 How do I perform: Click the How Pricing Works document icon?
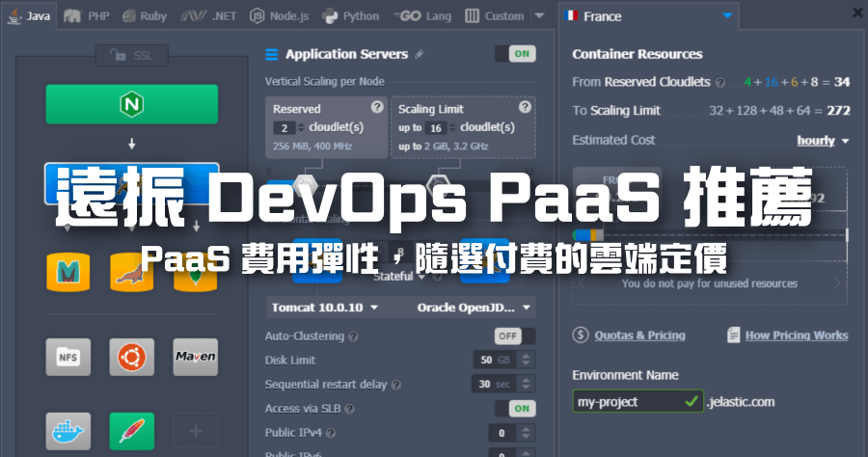(x=734, y=335)
